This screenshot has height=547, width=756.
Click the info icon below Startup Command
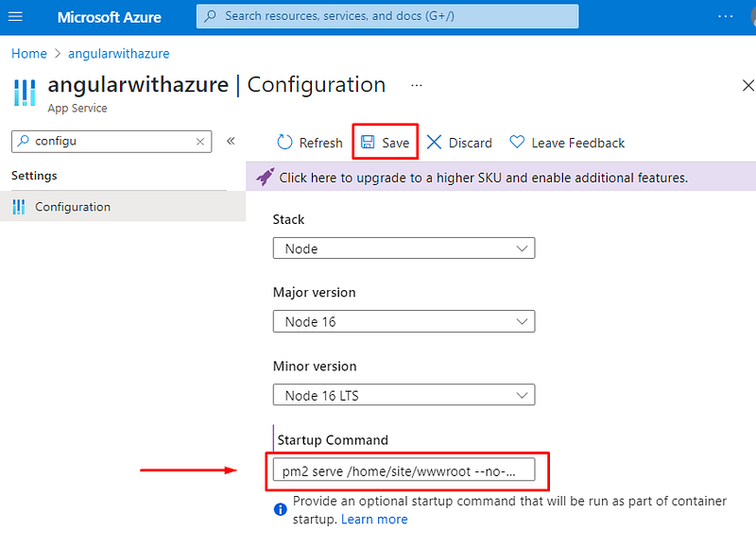280,509
